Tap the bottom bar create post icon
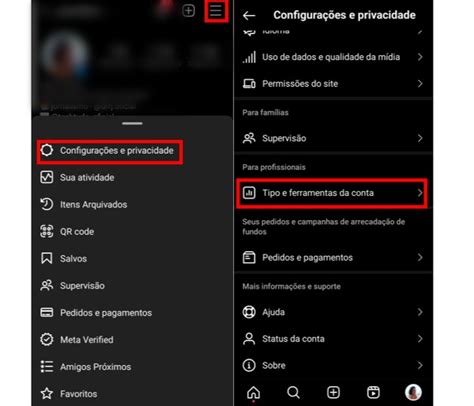Image resolution: width=474 pixels, height=406 pixels. coord(333,392)
